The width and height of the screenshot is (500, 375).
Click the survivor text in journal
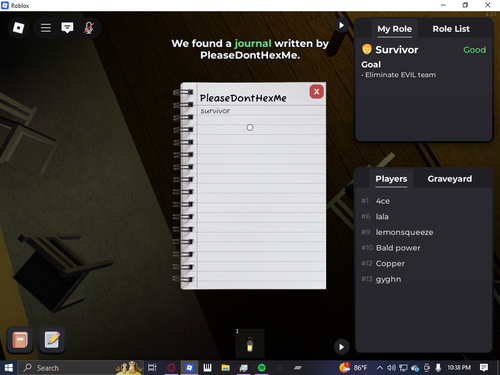(x=215, y=111)
